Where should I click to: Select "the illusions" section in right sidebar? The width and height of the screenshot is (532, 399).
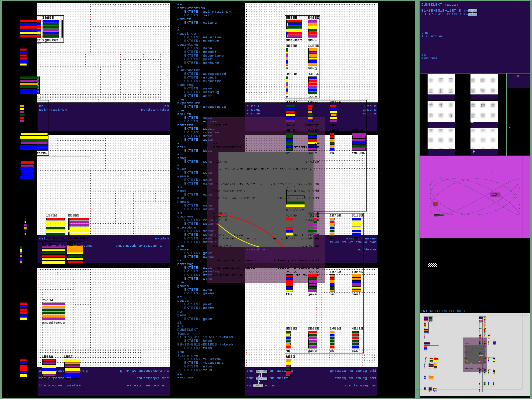432,35
